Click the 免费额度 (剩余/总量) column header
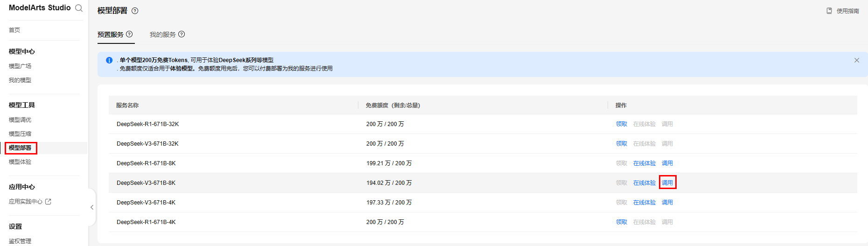The height and width of the screenshot is (246, 868). pyautogui.click(x=393, y=105)
